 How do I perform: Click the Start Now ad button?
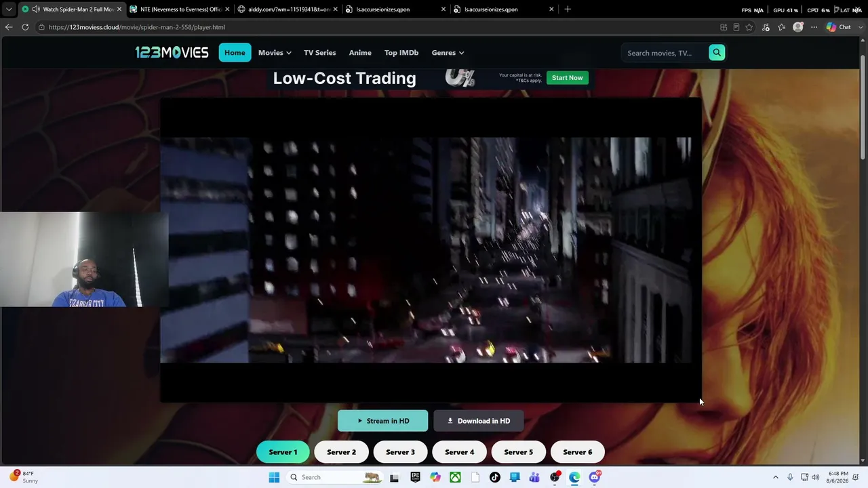[x=567, y=78]
